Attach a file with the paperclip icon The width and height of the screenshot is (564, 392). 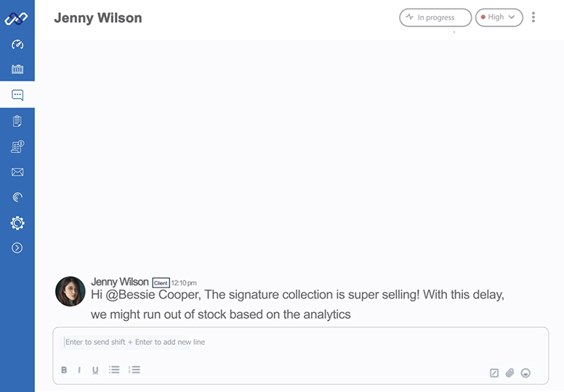pos(509,373)
